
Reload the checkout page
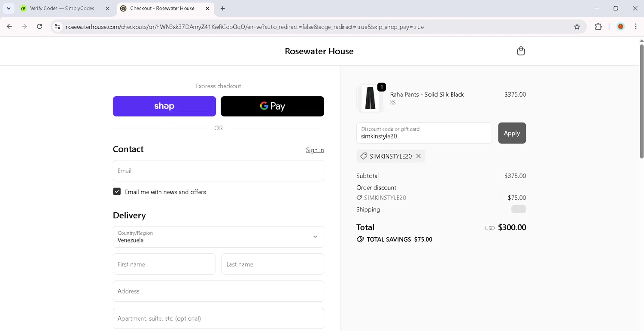point(39,27)
